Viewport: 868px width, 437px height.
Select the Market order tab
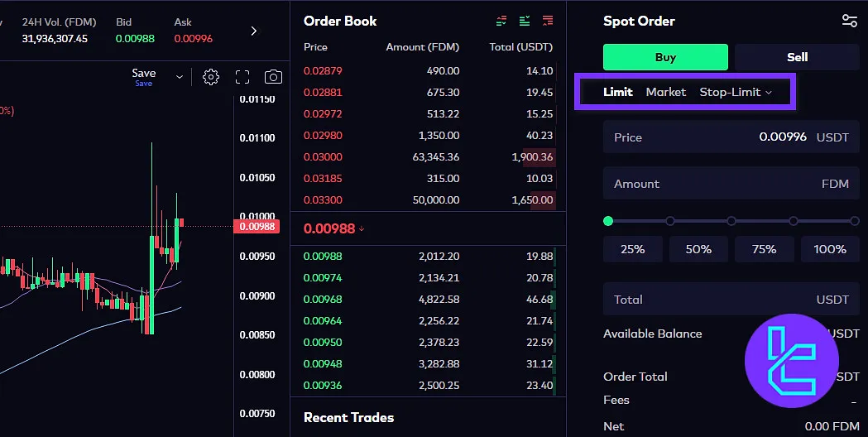pos(665,92)
